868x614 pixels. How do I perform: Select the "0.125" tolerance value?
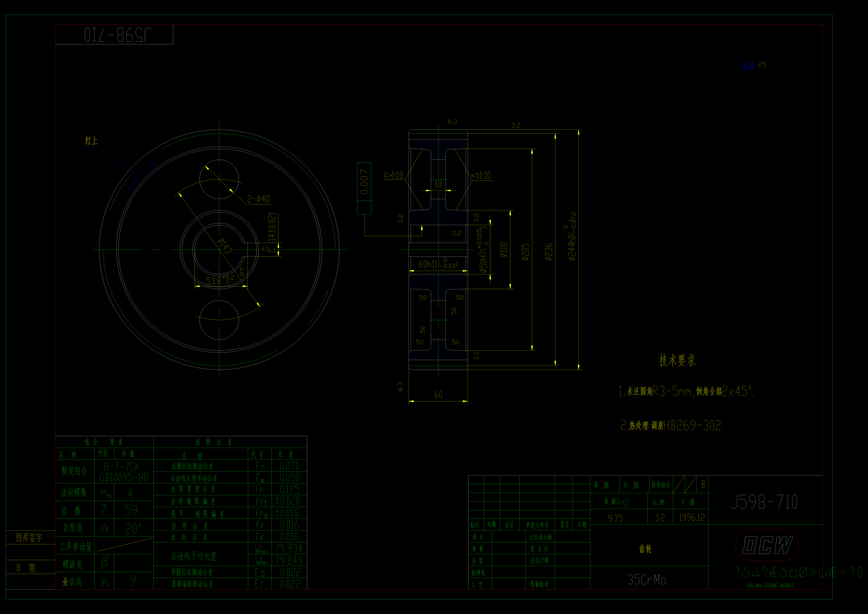click(x=290, y=489)
